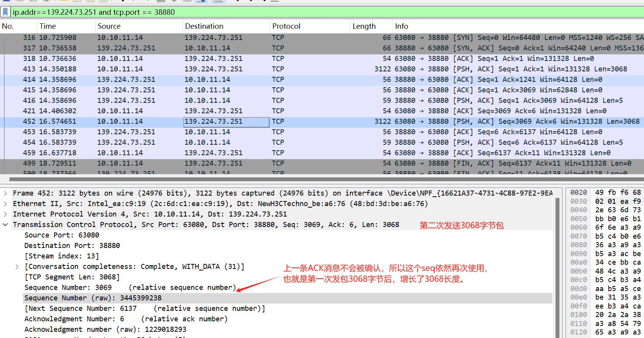
Task: Select packet 316 SYN row
Action: [x=322, y=38]
